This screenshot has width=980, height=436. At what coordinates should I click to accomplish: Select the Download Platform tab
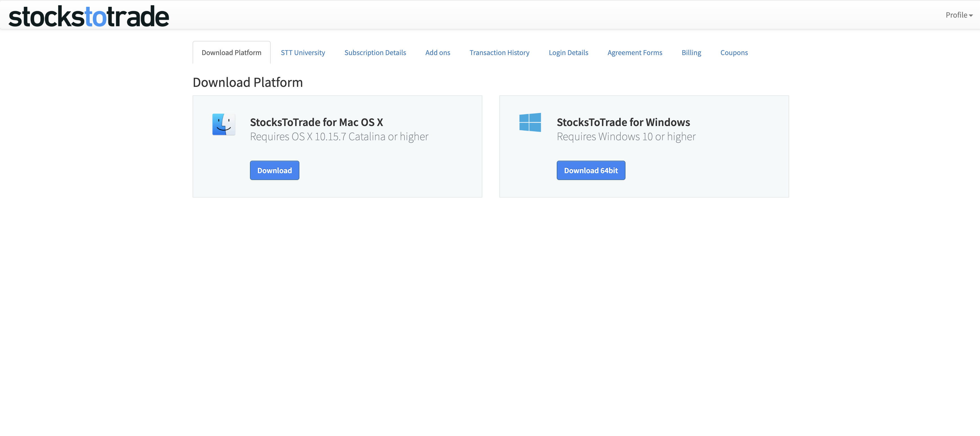(231, 53)
